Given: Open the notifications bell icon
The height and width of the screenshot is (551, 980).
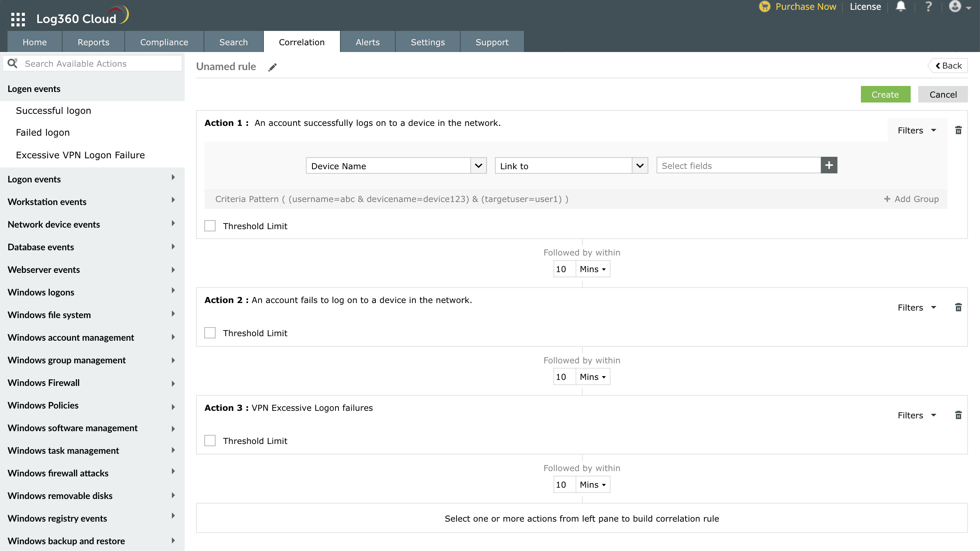Looking at the screenshot, I should [900, 6].
